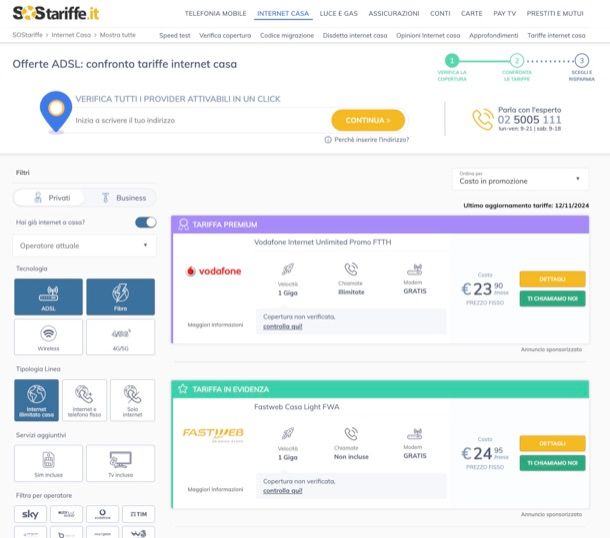Open Codice migrazione link
This screenshot has width=610, height=538.
pyautogui.click(x=287, y=35)
